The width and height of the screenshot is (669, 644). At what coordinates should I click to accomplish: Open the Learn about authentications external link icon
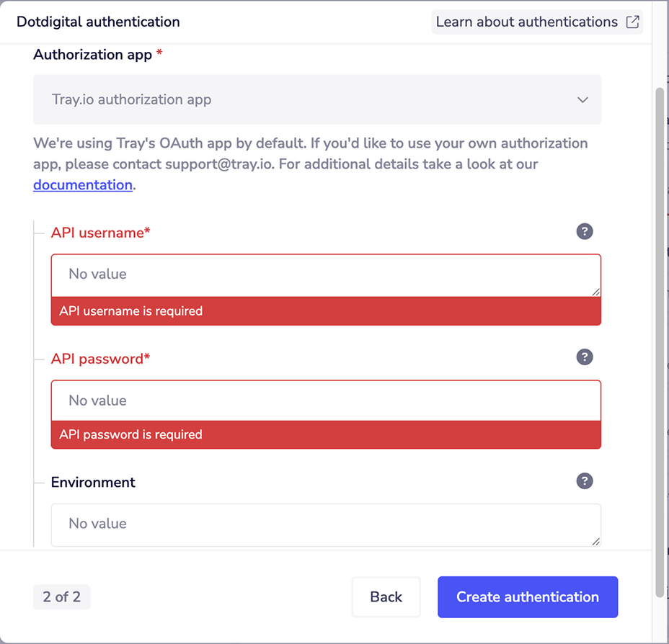pyautogui.click(x=632, y=22)
